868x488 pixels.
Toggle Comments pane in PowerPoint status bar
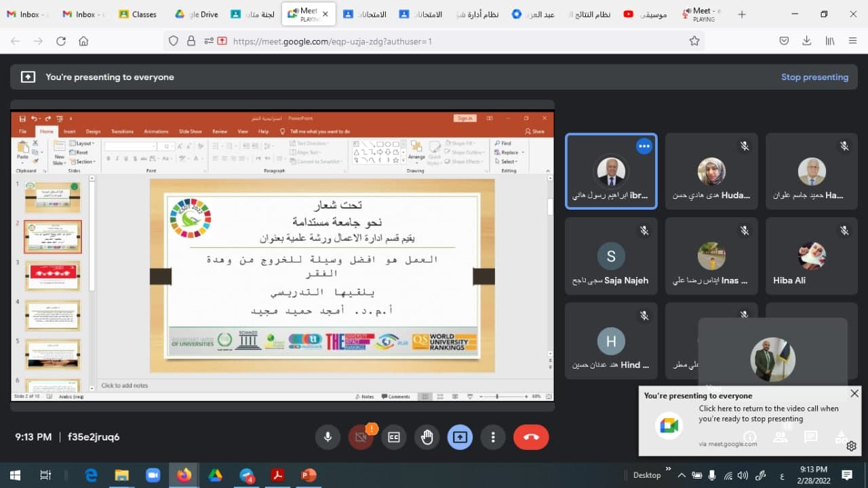coord(396,396)
